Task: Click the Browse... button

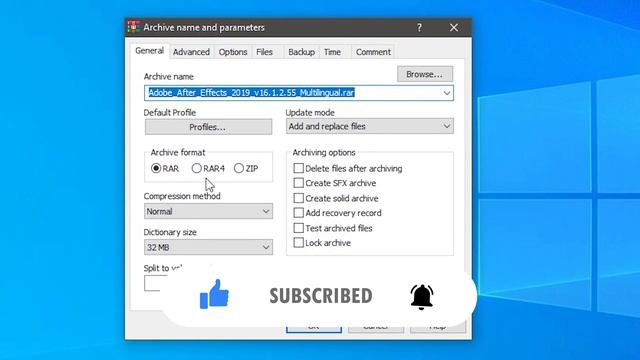Action: [424, 74]
